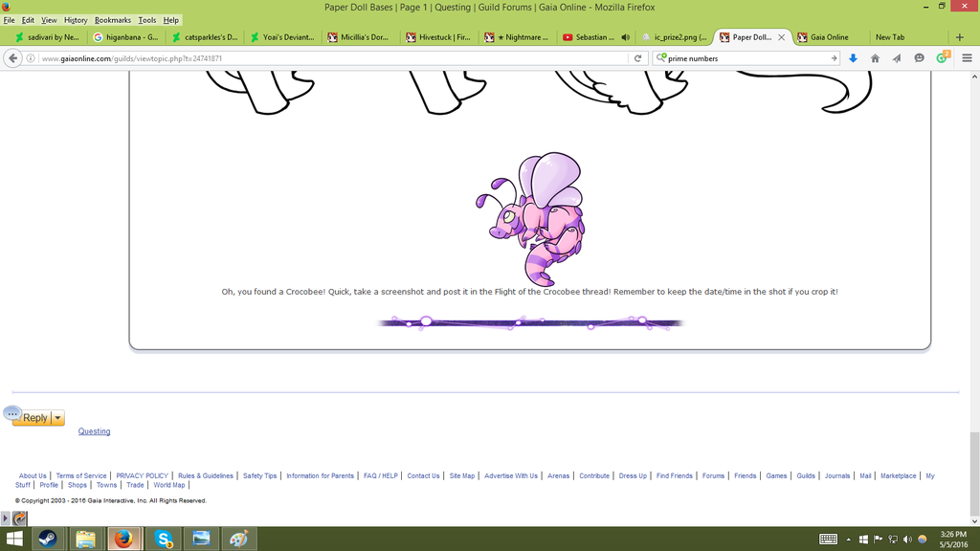Submit the search with the arrow in search box

834,58
